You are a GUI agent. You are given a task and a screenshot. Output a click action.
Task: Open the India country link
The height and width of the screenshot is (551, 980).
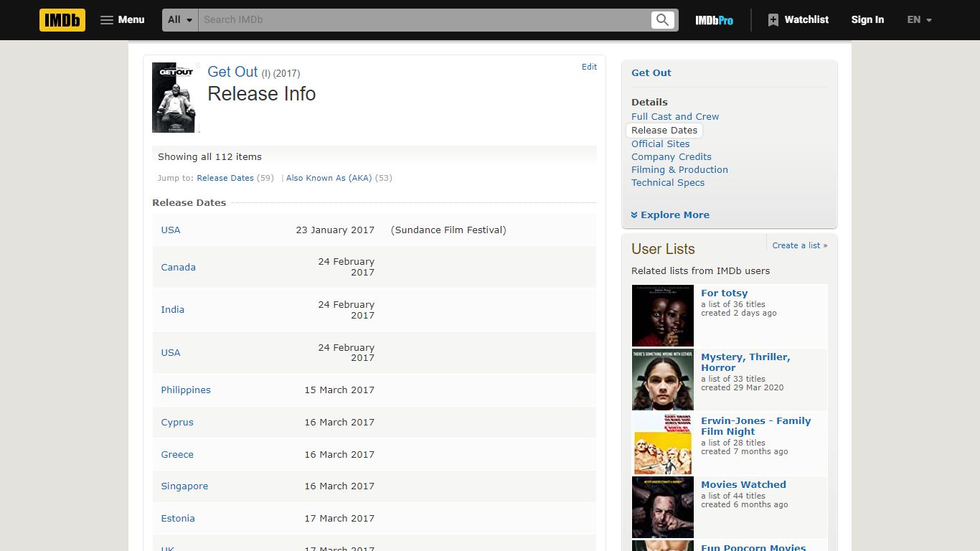[x=172, y=310]
